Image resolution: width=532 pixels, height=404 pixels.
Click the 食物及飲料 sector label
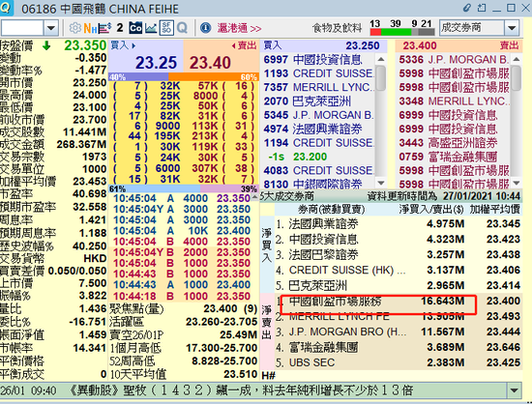click(338, 28)
